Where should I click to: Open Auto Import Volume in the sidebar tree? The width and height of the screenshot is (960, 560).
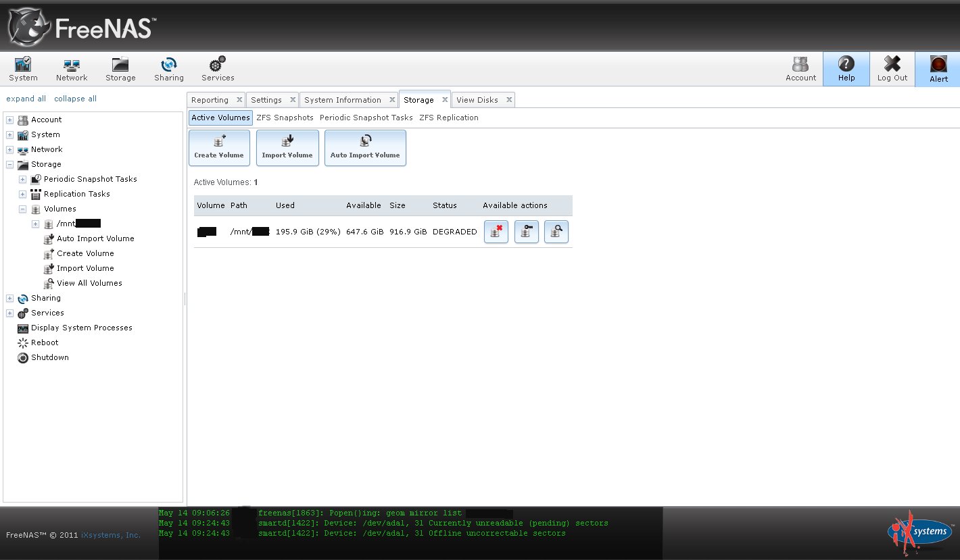tap(95, 238)
